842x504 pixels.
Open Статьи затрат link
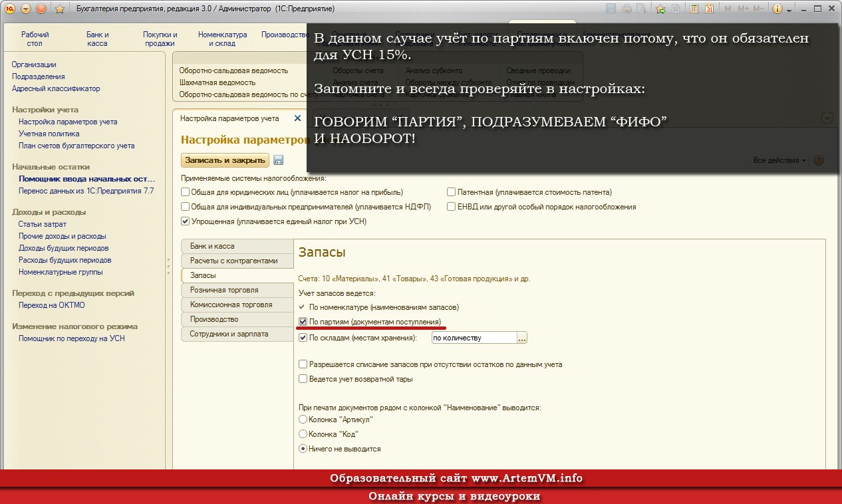tap(43, 224)
